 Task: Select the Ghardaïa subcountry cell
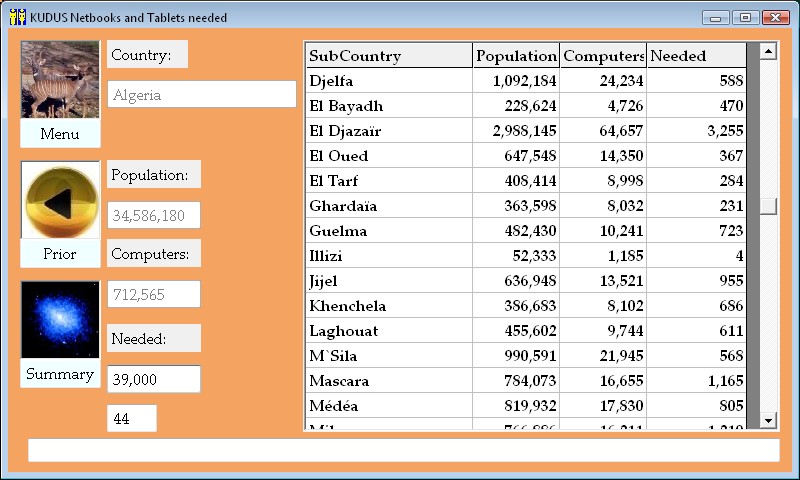389,206
